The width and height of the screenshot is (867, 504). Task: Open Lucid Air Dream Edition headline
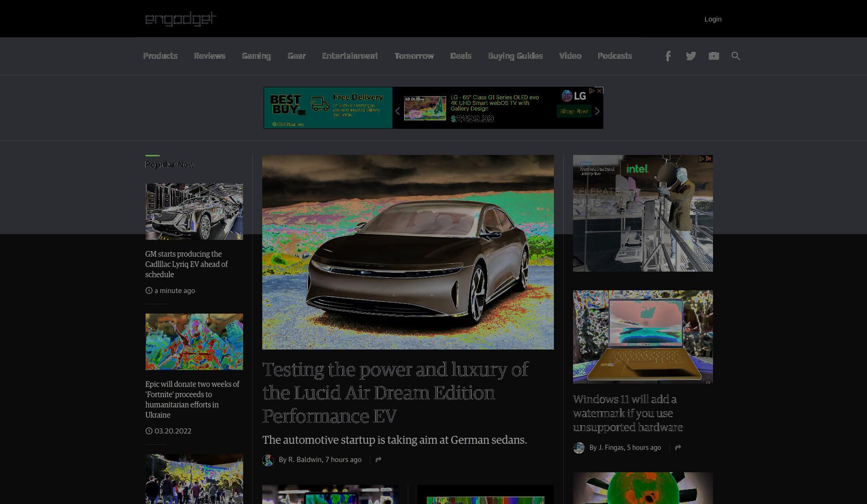(395, 392)
